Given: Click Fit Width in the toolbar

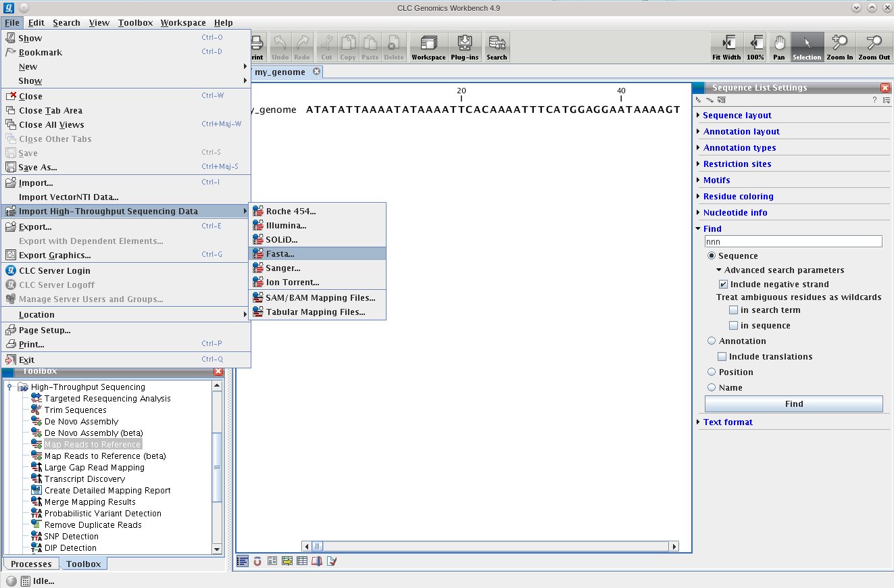Looking at the screenshot, I should (x=727, y=47).
